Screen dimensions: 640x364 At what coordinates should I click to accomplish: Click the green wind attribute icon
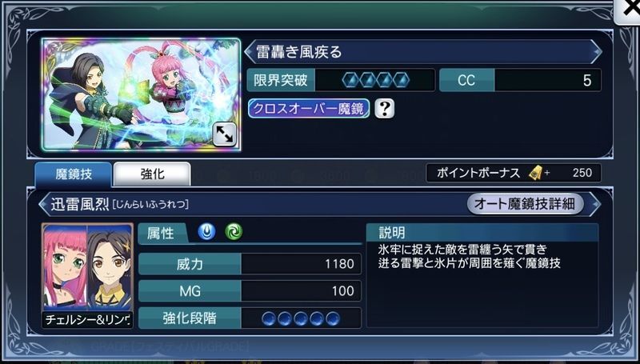click(234, 232)
